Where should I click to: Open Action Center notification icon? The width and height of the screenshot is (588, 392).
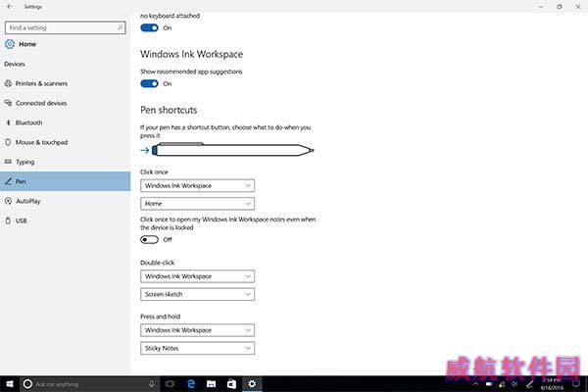point(576,384)
